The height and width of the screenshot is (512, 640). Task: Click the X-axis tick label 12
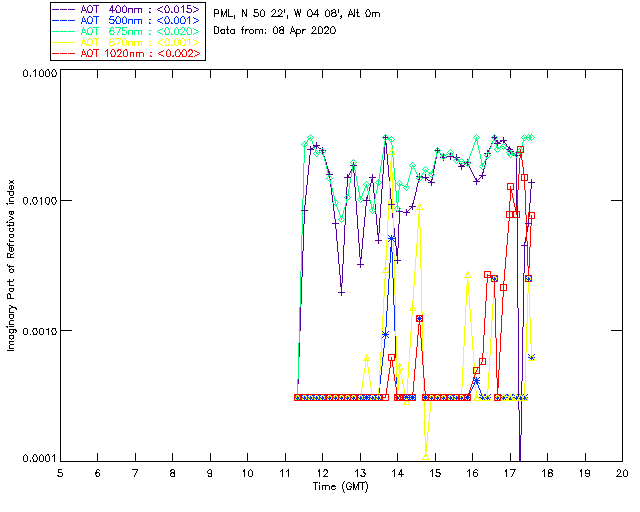pyautogui.click(x=322, y=473)
